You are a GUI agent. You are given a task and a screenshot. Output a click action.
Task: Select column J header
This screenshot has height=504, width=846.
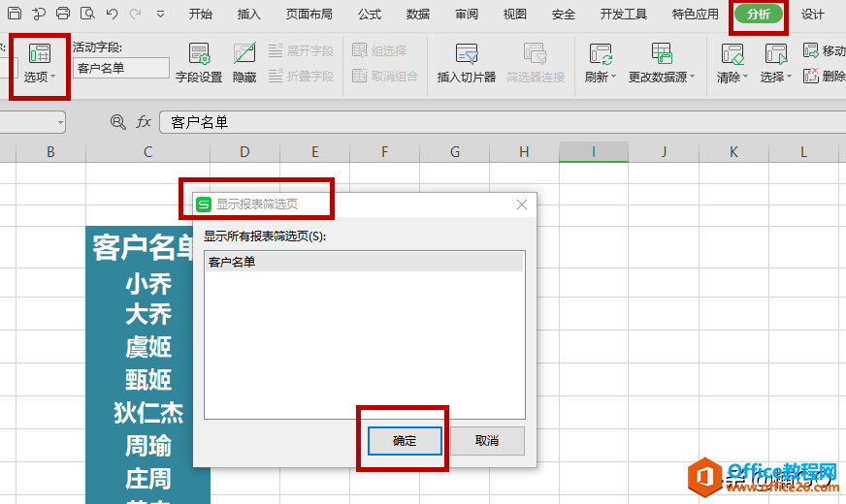664,152
